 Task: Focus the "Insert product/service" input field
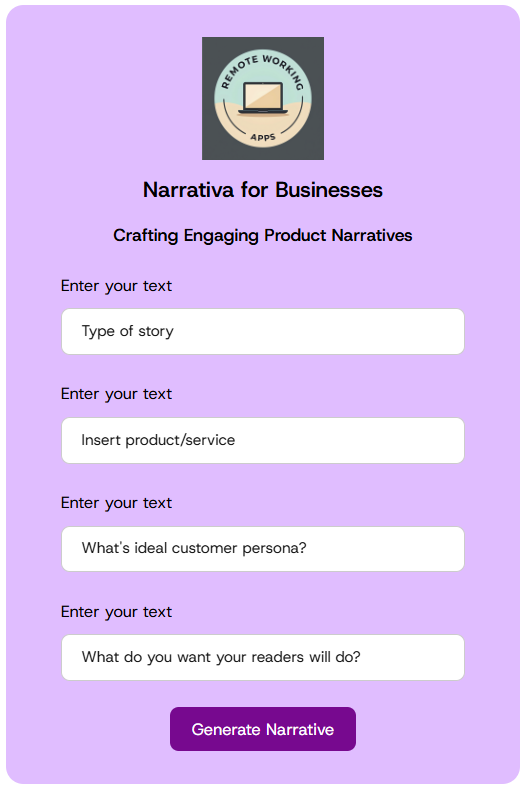[263, 440]
